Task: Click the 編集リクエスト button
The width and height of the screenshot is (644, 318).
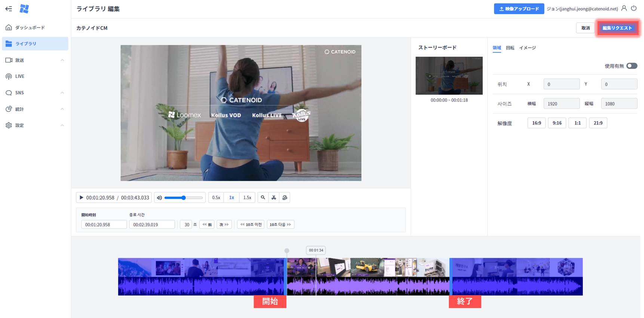Action: coord(617,28)
